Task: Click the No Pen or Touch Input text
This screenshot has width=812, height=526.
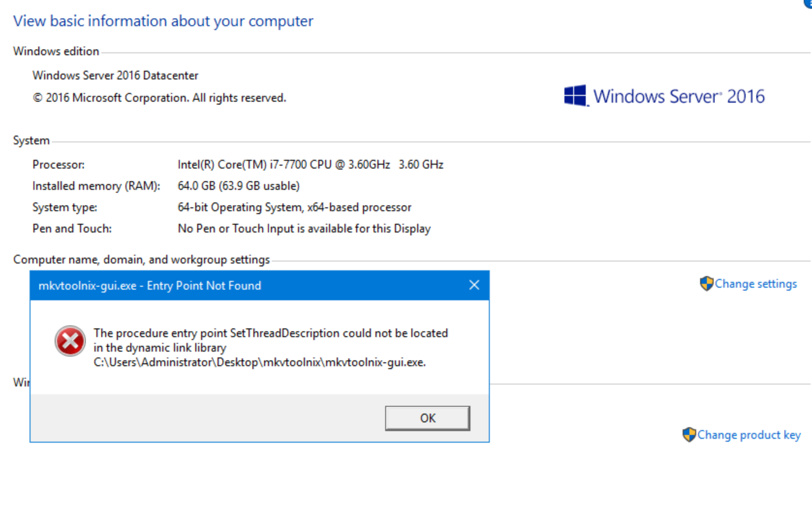Action: point(304,229)
